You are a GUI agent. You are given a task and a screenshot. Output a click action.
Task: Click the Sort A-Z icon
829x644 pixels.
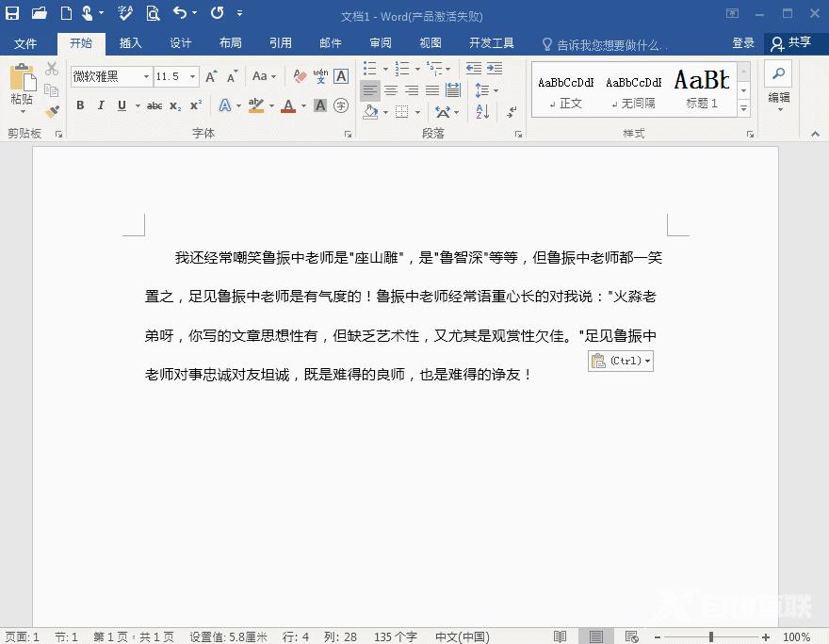point(482,111)
